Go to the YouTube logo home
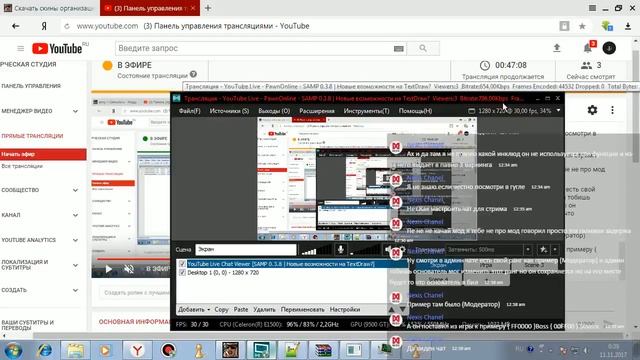The image size is (640, 360). point(58,49)
